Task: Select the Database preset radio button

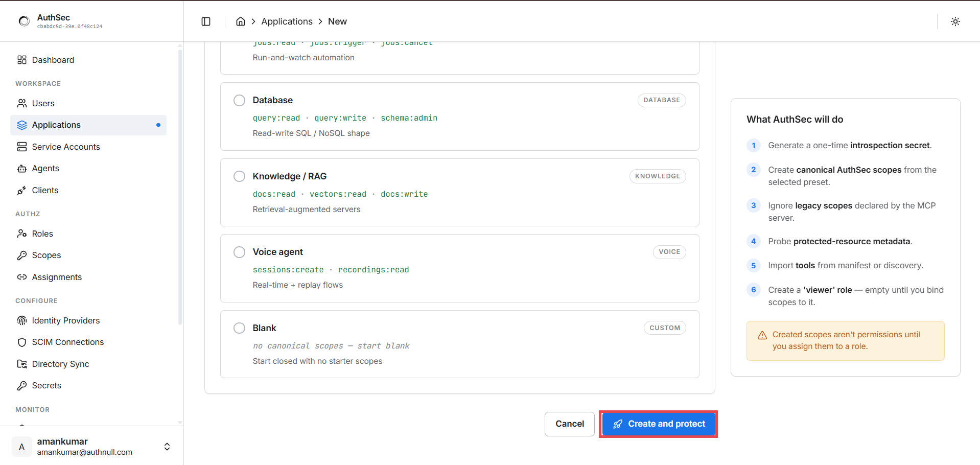Action: coord(239,100)
